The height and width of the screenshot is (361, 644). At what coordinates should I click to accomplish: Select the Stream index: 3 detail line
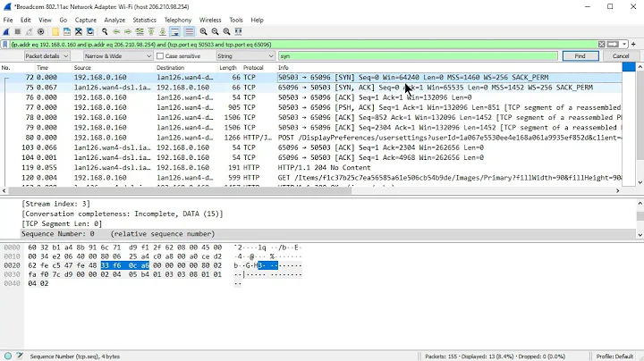tap(55, 204)
